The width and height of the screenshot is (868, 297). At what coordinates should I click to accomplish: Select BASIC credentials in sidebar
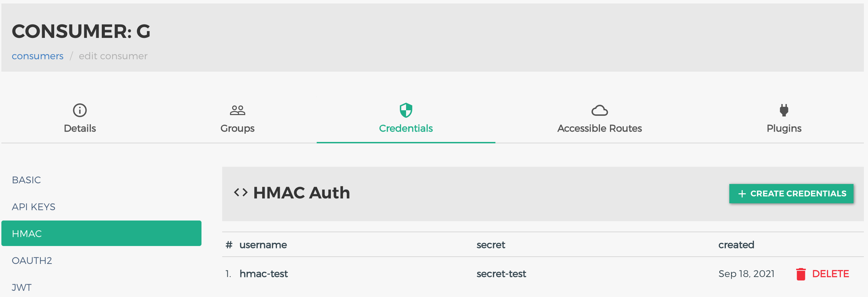click(x=101, y=180)
